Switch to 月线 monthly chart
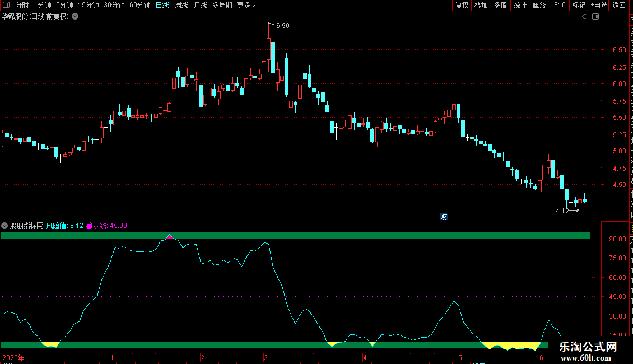 [200, 5]
